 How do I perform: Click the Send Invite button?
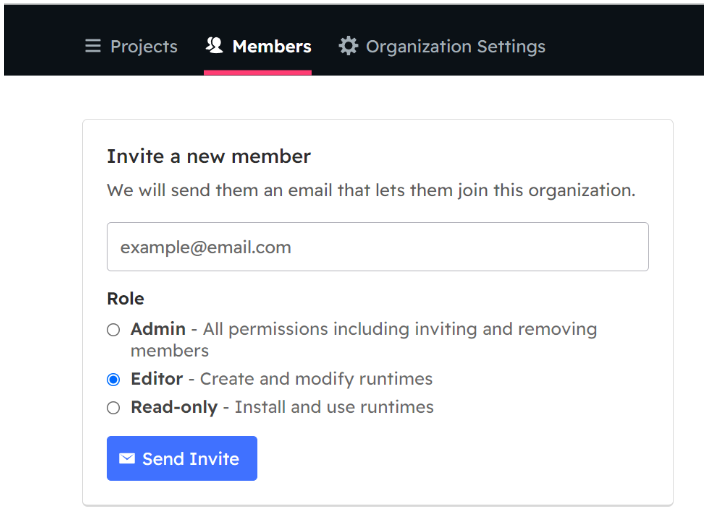point(182,458)
